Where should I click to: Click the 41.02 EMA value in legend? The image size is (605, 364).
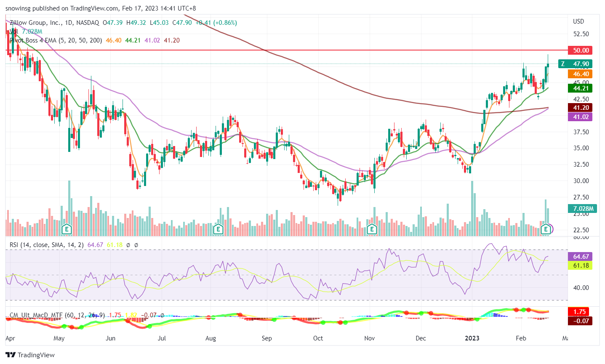(152, 40)
